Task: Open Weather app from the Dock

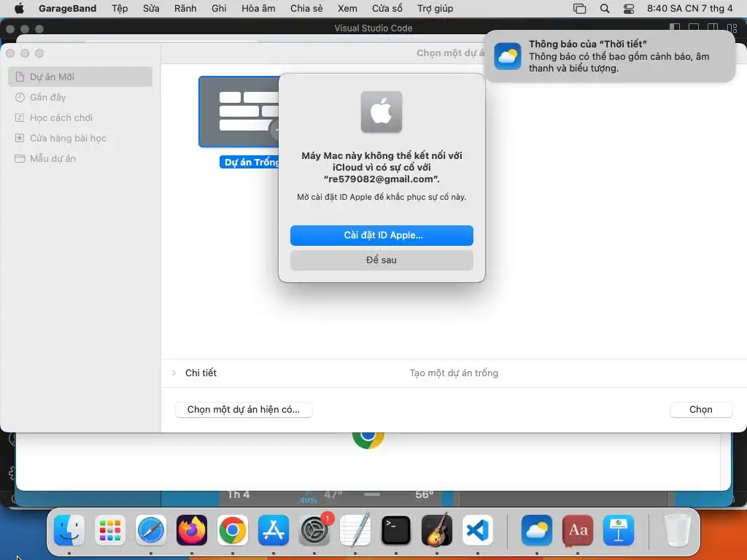Action: [537, 530]
